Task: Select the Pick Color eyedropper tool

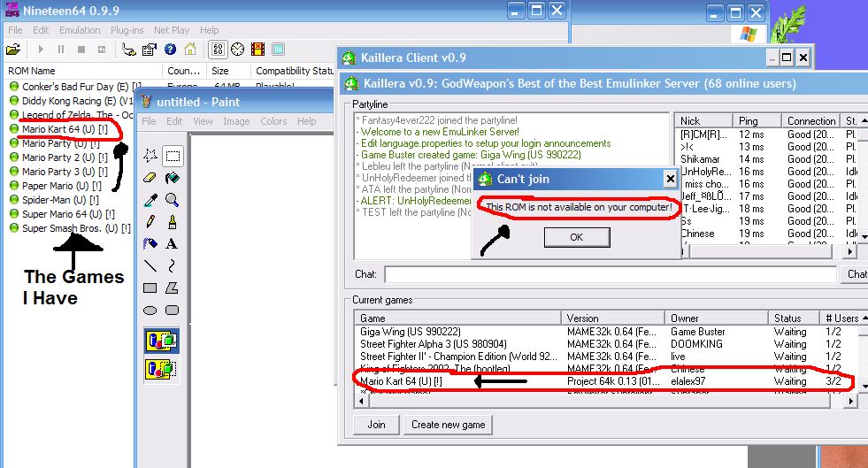Action: [150, 200]
